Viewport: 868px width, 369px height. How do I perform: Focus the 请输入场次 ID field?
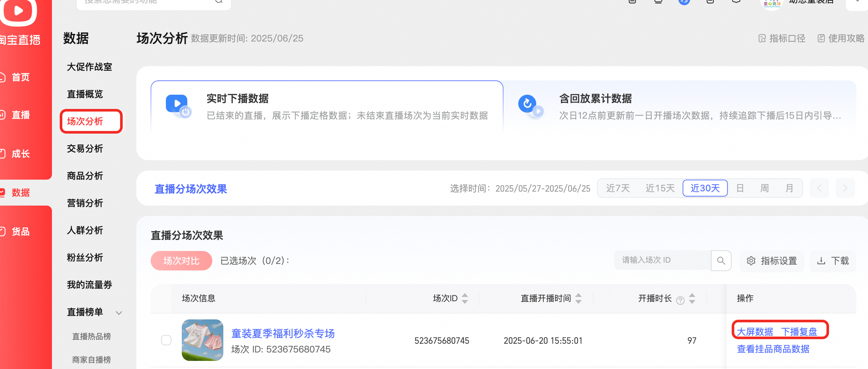pyautogui.click(x=663, y=260)
